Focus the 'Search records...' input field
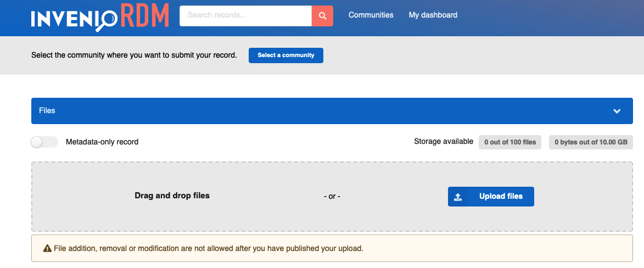The width and height of the screenshot is (644, 268). [x=245, y=16]
